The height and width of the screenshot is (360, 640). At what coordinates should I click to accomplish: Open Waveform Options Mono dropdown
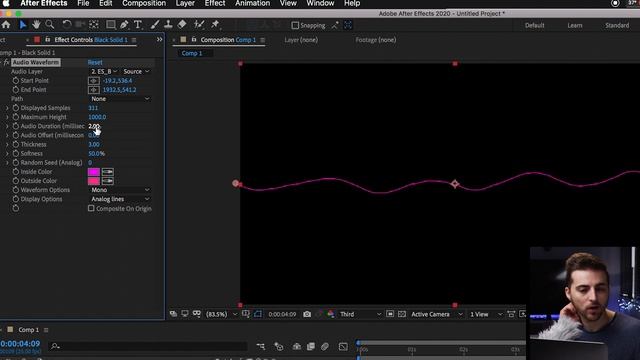point(120,190)
